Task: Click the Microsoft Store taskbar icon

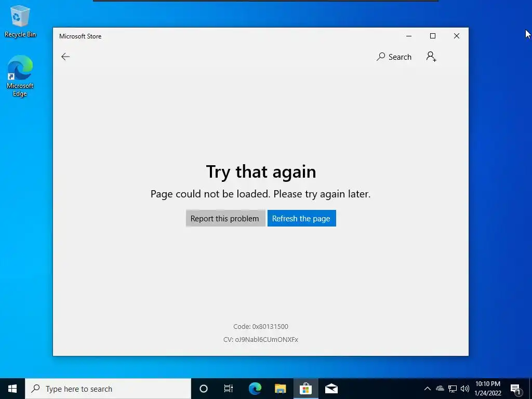Action: pos(305,389)
